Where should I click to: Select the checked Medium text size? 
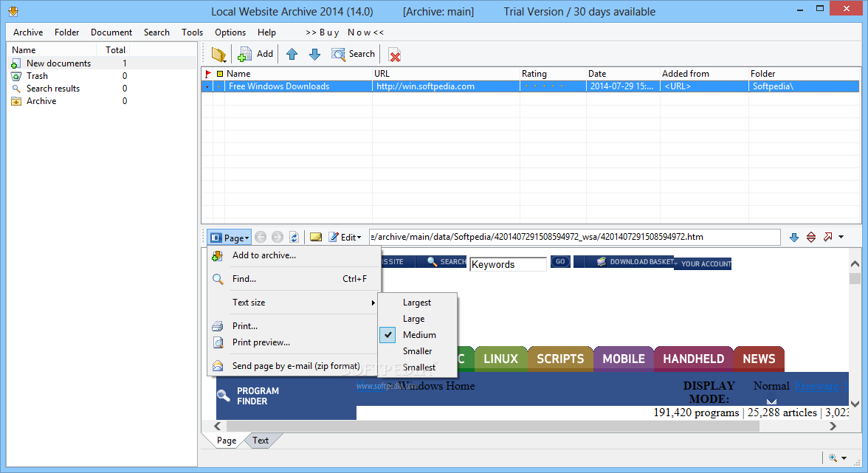coord(418,335)
